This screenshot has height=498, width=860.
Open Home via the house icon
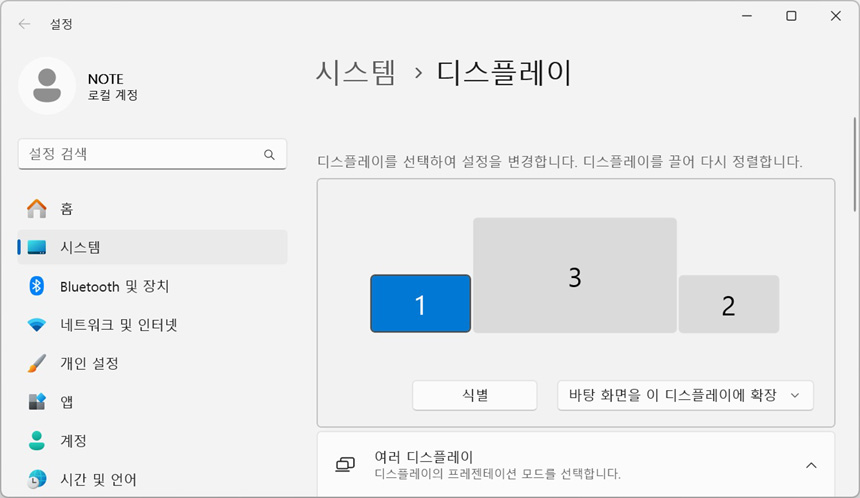click(37, 208)
